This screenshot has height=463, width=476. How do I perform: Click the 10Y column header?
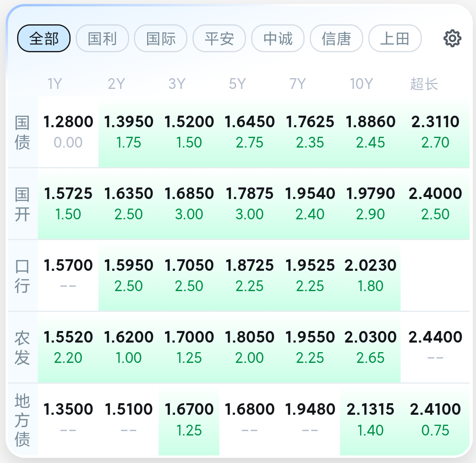pyautogui.click(x=361, y=84)
